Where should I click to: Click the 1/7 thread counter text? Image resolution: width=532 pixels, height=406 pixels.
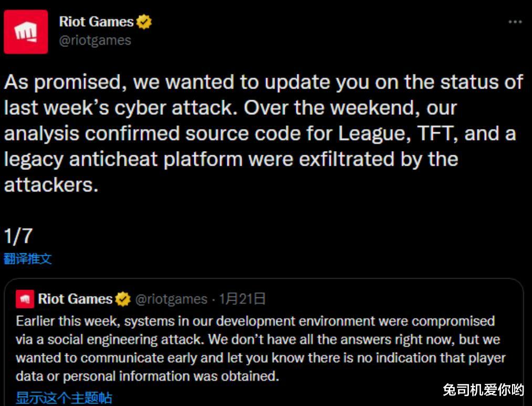coord(18,237)
